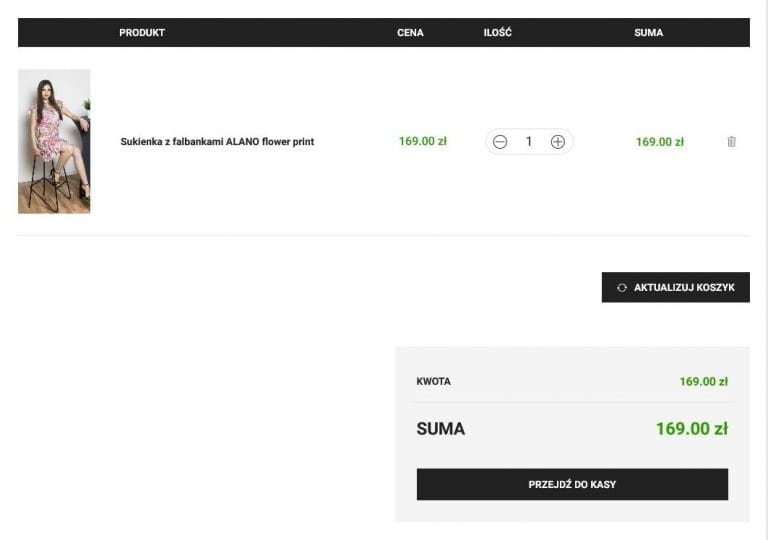This screenshot has height=540, width=768.
Task: Open the Sukienka z falbankami ALANO link
Action: [x=217, y=142]
